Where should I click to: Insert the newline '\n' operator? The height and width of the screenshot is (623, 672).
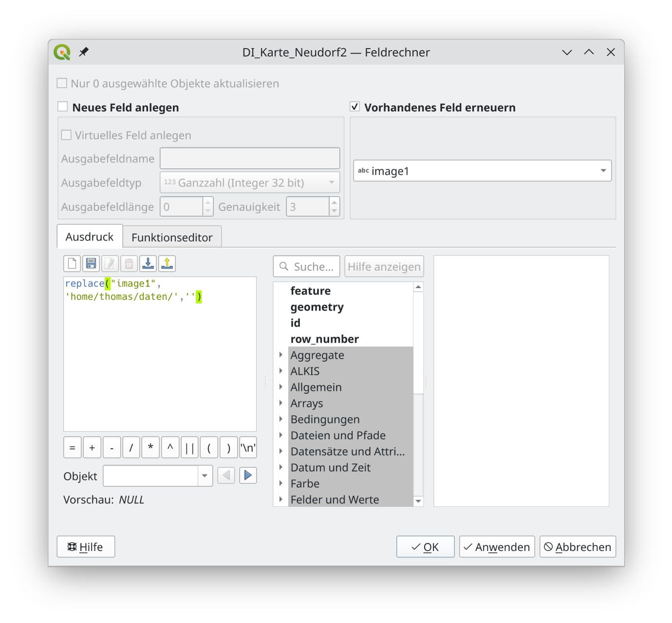pyautogui.click(x=248, y=448)
